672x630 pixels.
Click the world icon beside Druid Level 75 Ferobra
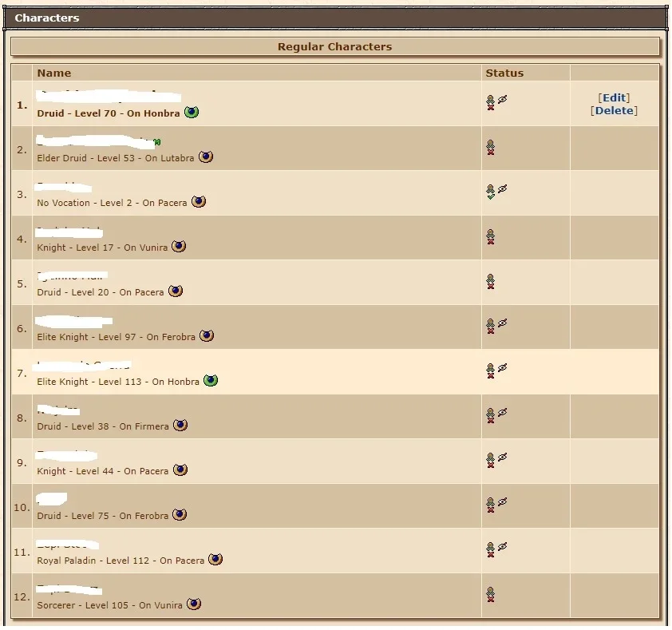tap(179, 515)
